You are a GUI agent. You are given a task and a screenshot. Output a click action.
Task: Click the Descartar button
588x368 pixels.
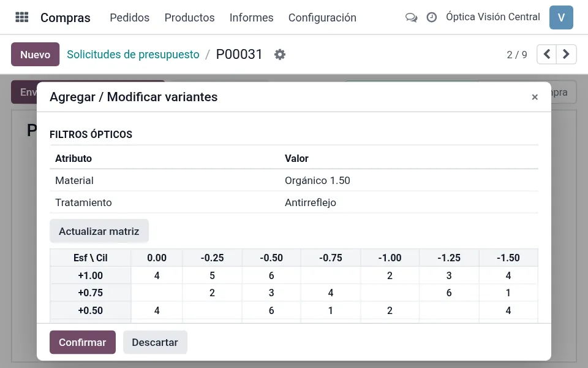pos(155,342)
